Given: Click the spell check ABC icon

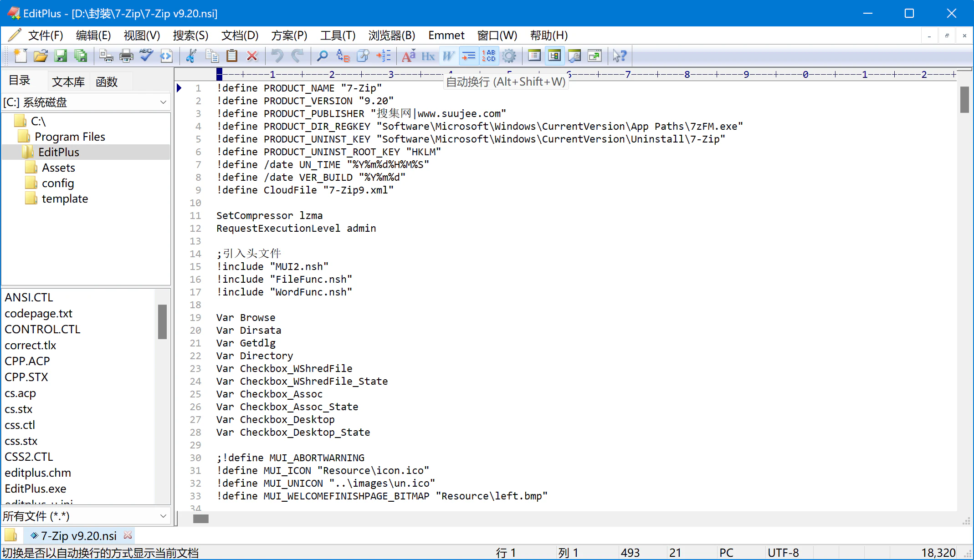Looking at the screenshot, I should 146,56.
